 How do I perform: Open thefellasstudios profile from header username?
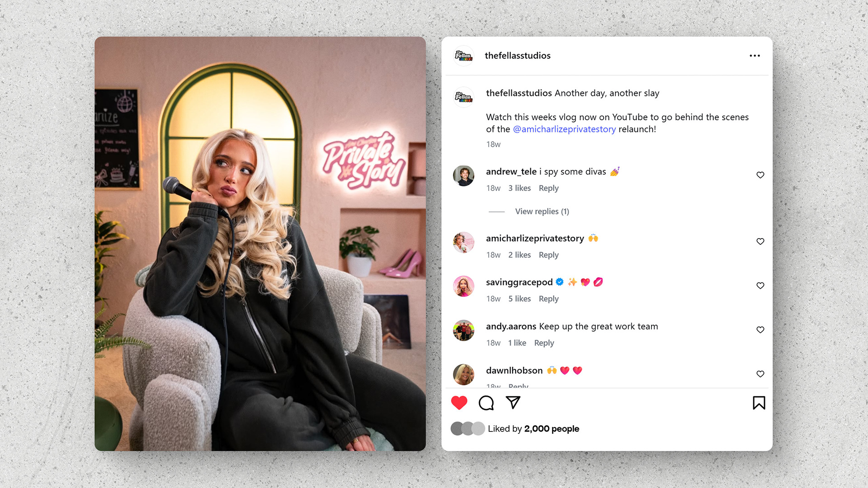pos(518,56)
